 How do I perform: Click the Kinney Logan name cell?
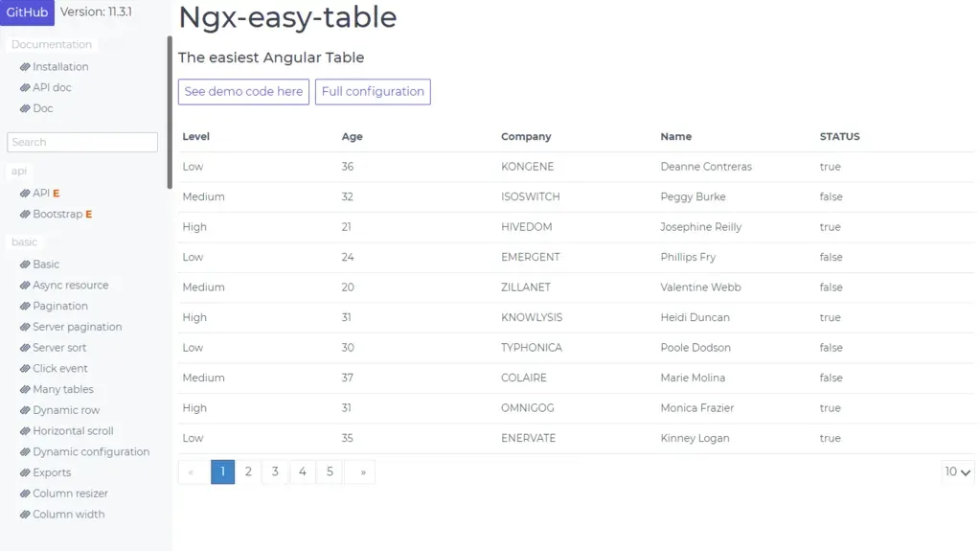tap(695, 438)
